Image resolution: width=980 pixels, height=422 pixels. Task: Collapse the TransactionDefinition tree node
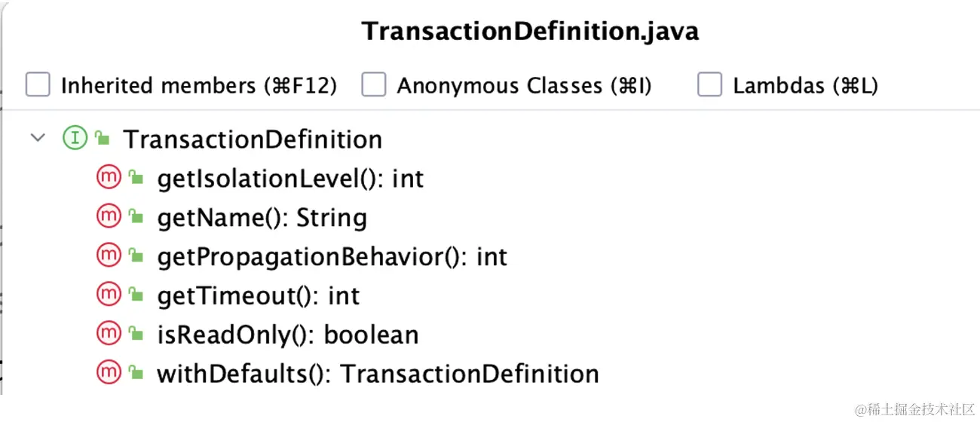(x=38, y=139)
